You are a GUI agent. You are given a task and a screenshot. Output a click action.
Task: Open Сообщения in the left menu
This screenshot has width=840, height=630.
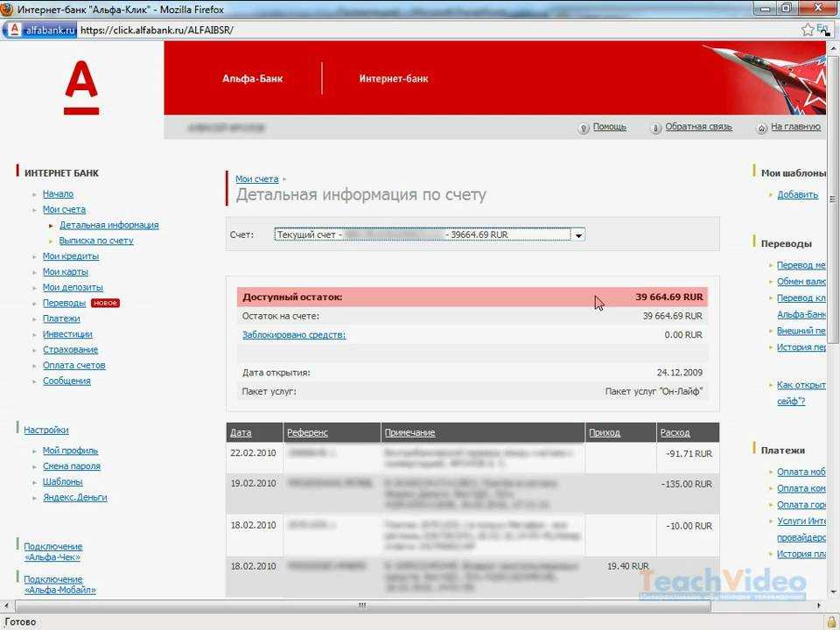pos(66,381)
